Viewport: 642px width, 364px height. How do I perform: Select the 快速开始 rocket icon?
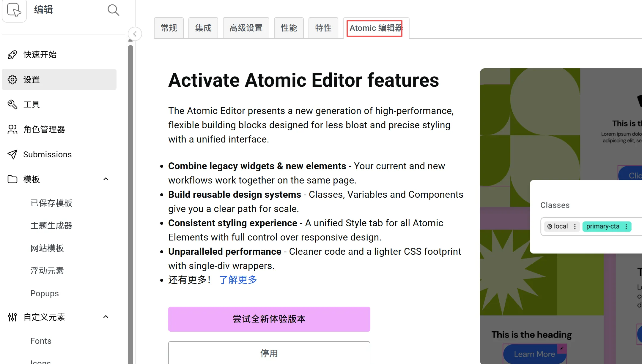click(12, 55)
